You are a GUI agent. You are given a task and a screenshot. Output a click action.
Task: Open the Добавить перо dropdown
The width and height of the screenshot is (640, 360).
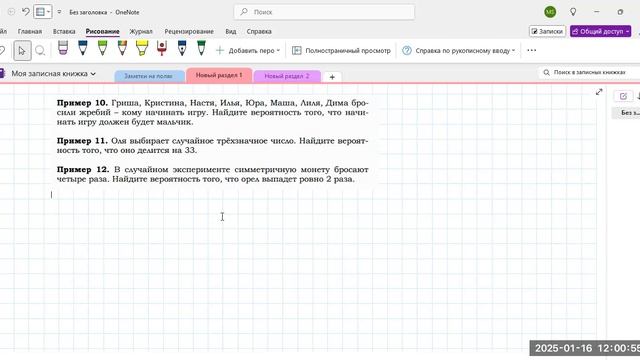(248, 51)
